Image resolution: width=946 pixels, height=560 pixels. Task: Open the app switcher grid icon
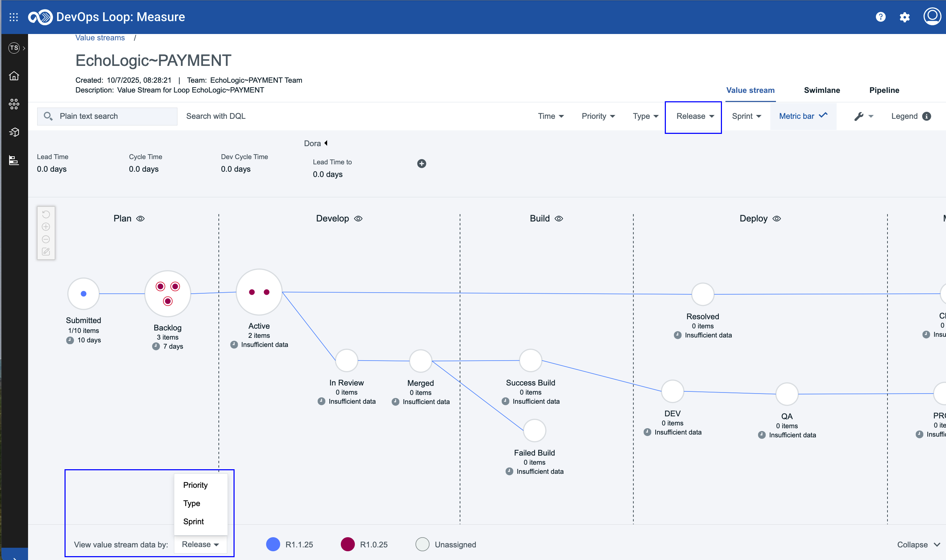tap(14, 17)
